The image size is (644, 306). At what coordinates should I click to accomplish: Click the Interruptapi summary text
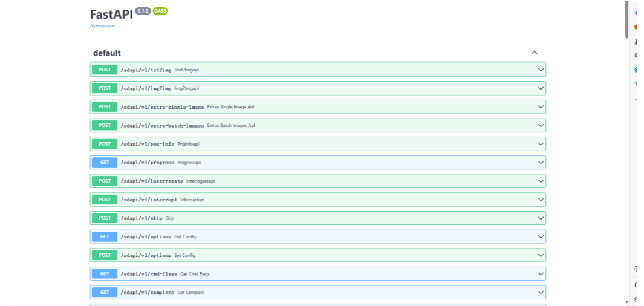(192, 200)
